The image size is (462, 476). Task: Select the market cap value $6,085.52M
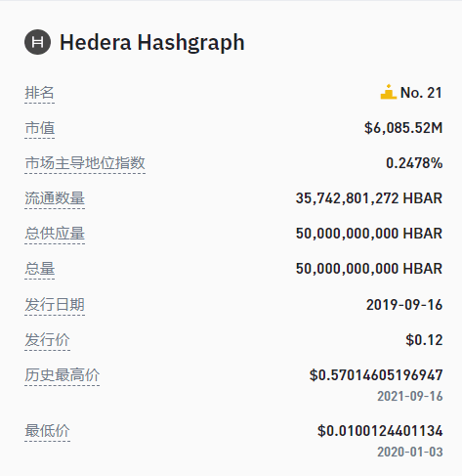(403, 128)
